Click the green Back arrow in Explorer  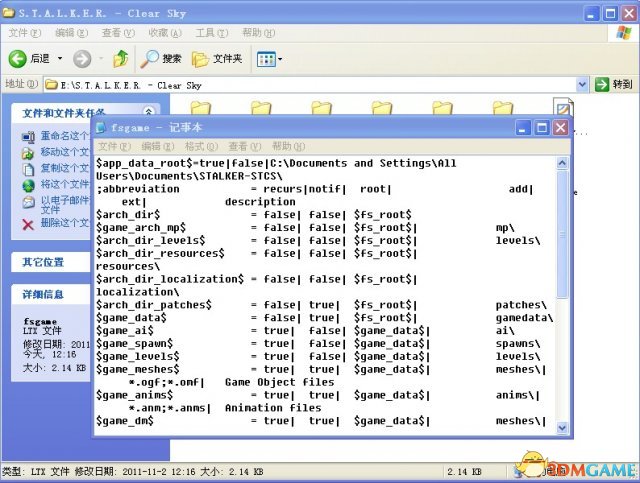18,59
